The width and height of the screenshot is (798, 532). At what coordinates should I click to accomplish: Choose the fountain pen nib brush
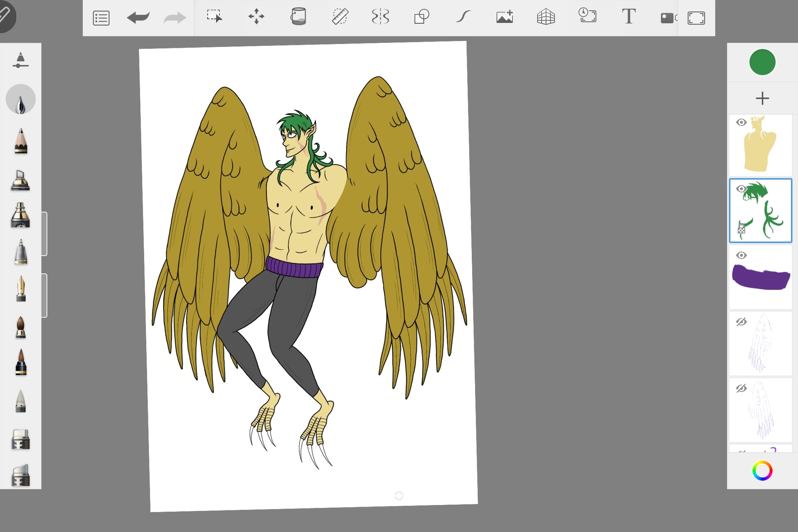(20, 288)
